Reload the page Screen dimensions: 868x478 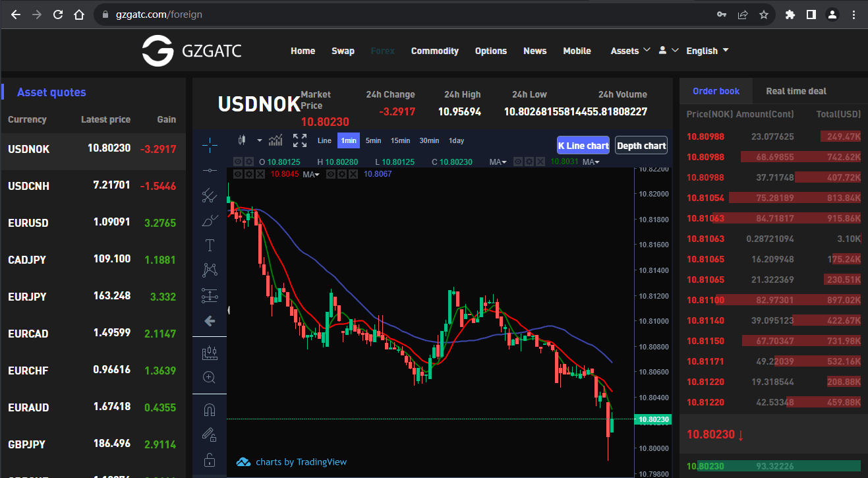(x=58, y=15)
